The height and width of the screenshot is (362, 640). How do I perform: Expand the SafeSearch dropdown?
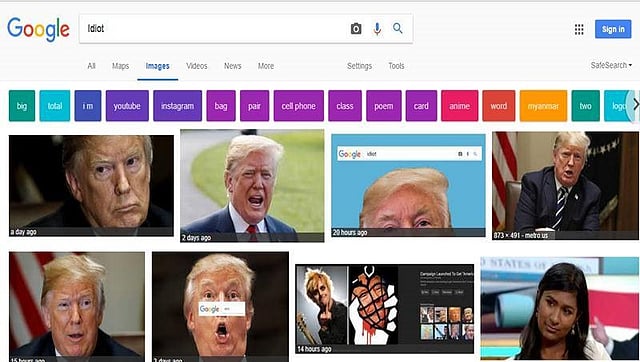click(x=611, y=65)
